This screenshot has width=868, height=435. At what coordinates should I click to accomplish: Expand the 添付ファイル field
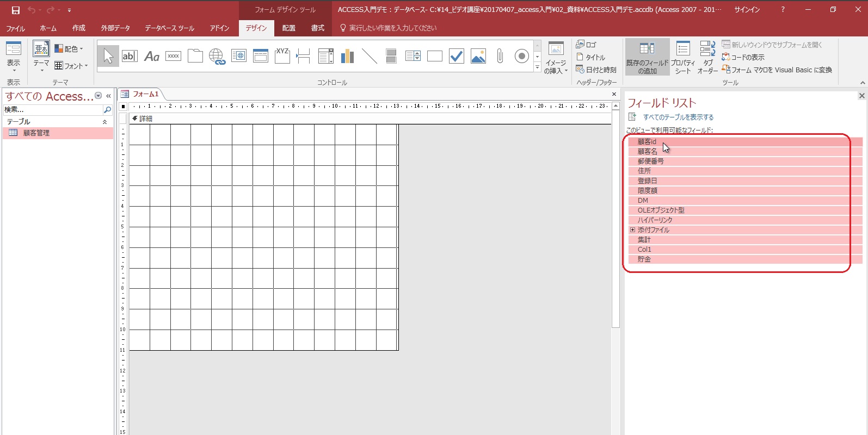(632, 230)
